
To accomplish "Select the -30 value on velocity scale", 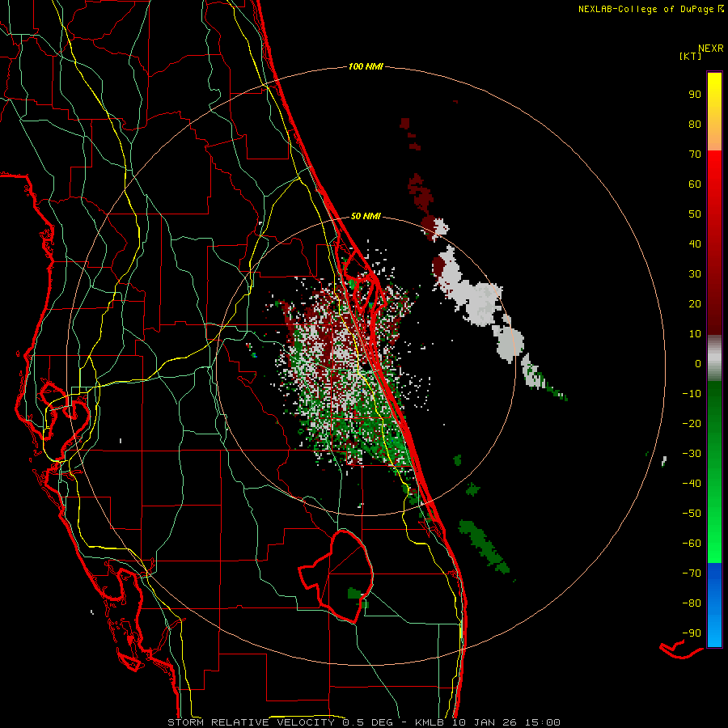I will pyautogui.click(x=692, y=454).
